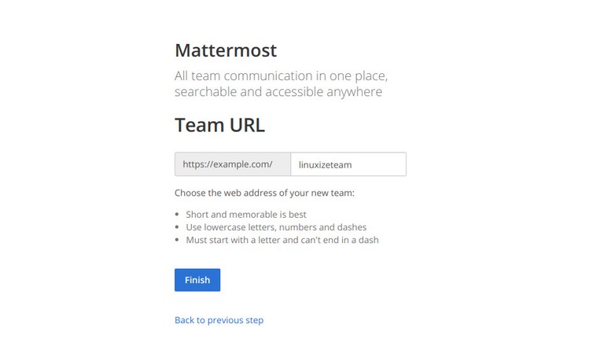Click the 'Mattermost' title
This screenshot has width=604, height=364.
[x=226, y=50]
